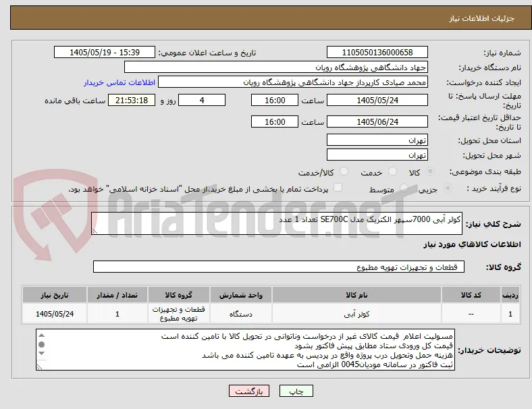Image resolution: width=532 pixels, height=409 pixels.
Task: Click the price validity date 1405/06/24 field
Action: click(x=377, y=121)
